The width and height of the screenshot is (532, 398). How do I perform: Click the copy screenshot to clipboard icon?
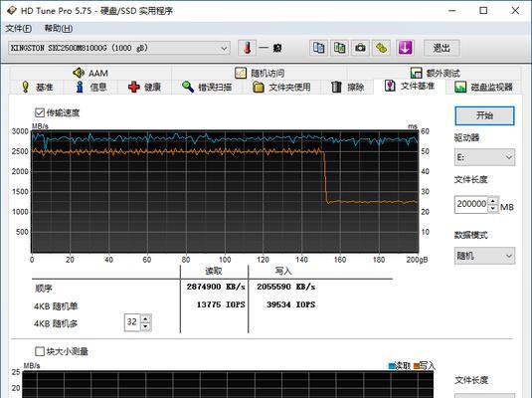pyautogui.click(x=339, y=48)
